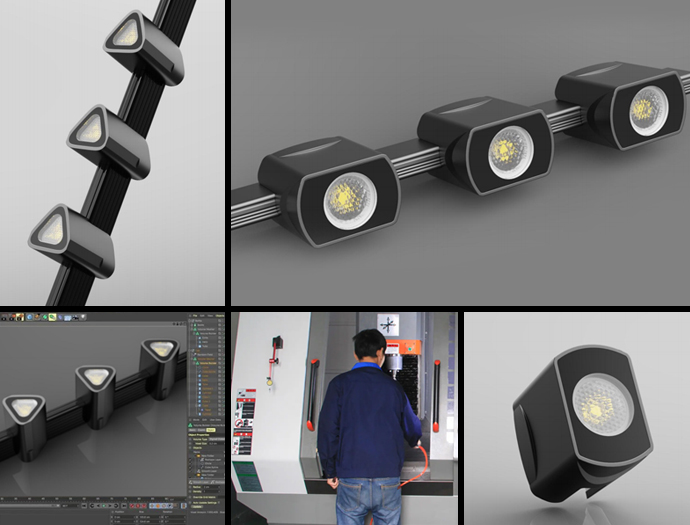Click the first red record keyframe button
Screen dimensions: 690x525
[x=132, y=506]
